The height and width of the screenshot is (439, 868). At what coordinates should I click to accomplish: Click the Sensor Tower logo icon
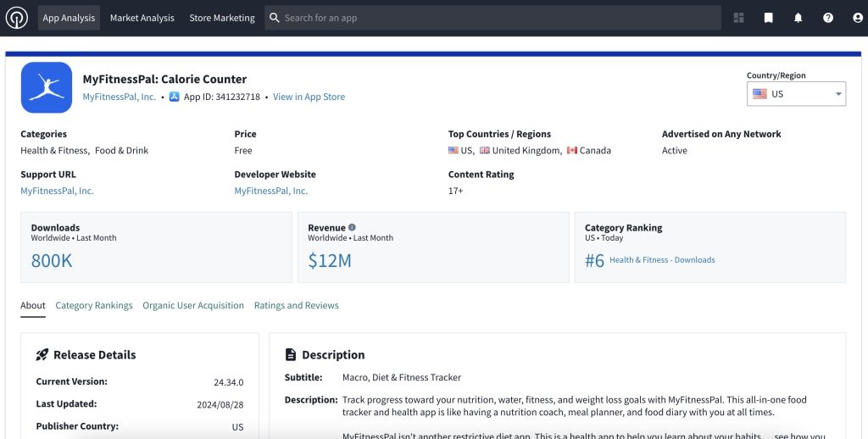pyautogui.click(x=16, y=18)
